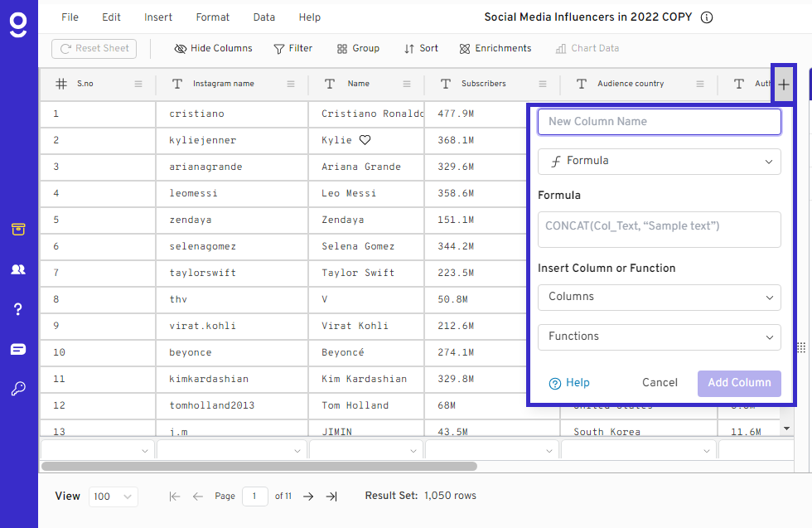This screenshot has height=528, width=812.
Task: Click the Cancel button in the panel
Action: (x=660, y=382)
